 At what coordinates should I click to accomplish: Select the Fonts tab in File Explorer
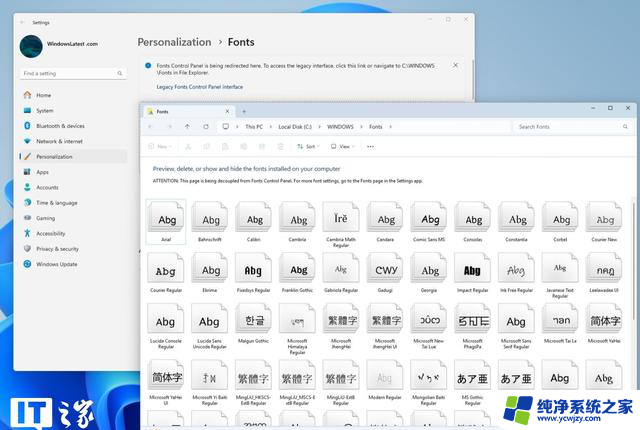pyautogui.click(x=189, y=111)
